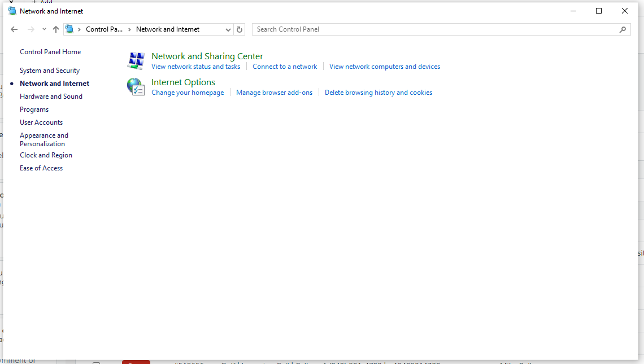This screenshot has width=644, height=364.
Task: Click the Control Panel address bar icon
Action: [x=69, y=29]
